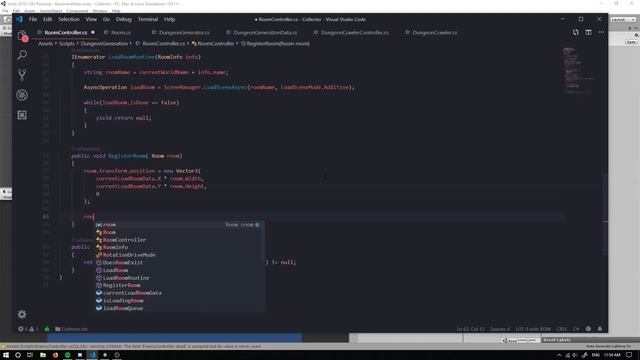The height and width of the screenshot is (360, 640).
Task: Open the Extensions view
Action: (x=22, y=115)
